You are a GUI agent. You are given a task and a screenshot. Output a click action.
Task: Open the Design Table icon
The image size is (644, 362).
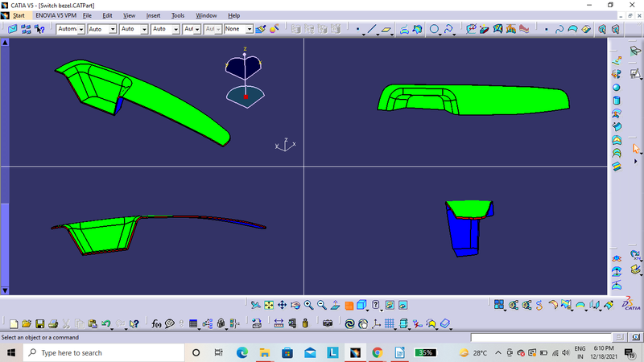pos(193,324)
